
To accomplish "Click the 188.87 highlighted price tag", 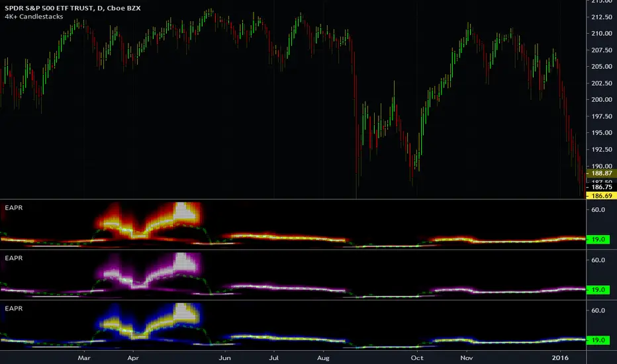I will pyautogui.click(x=602, y=173).
